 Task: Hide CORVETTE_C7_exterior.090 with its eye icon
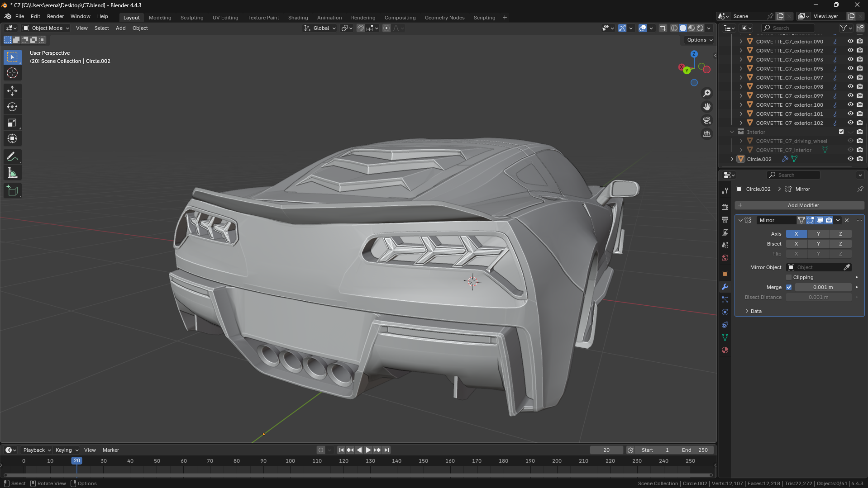(850, 42)
